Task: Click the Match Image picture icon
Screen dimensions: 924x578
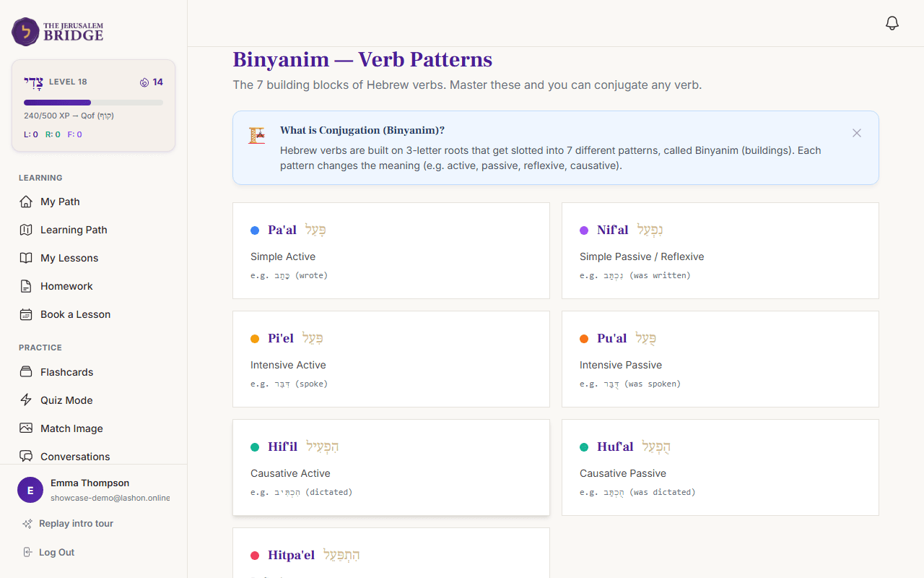Action: click(x=26, y=428)
